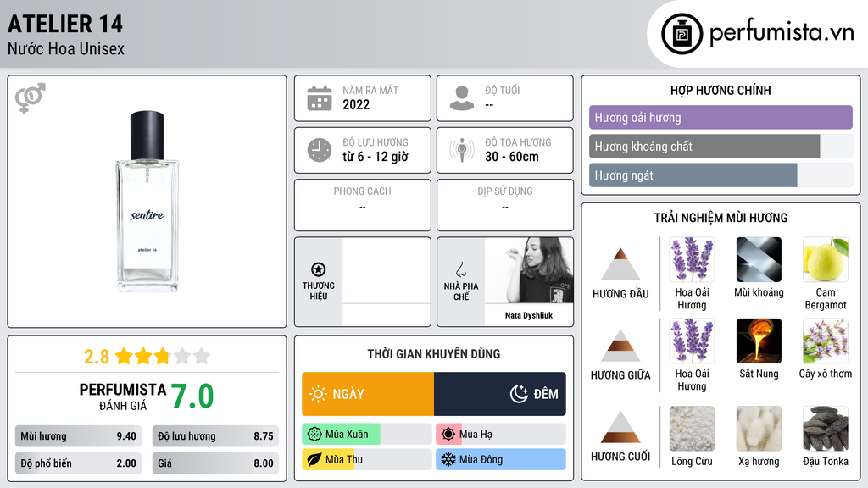Viewport: 868px width, 488px height.
Task: Click the flower icon for Mùa Xuân
Action: pyautogui.click(x=314, y=435)
